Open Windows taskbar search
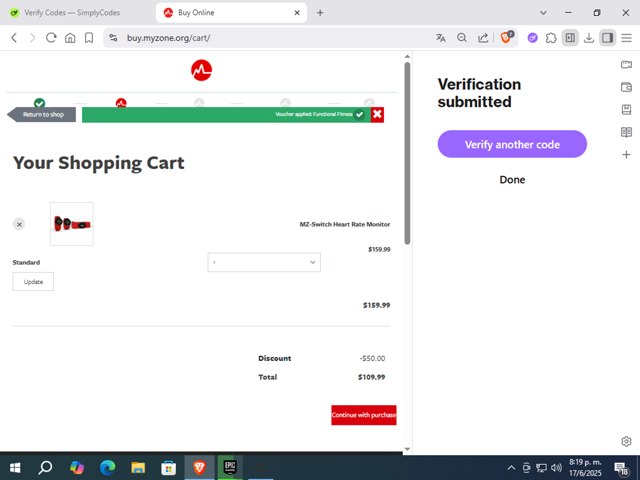The height and width of the screenshot is (480, 640). [x=45, y=467]
